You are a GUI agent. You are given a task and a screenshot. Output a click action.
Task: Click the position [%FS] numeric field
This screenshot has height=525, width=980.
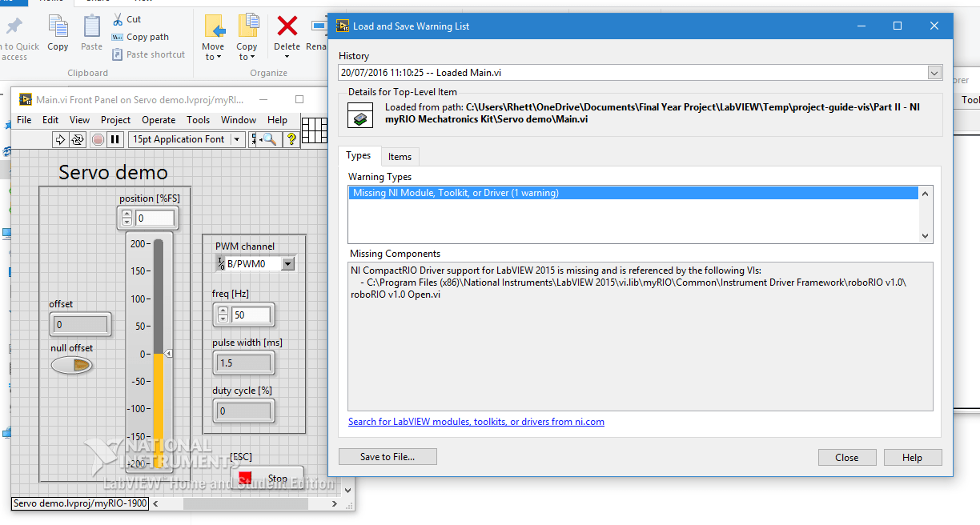pos(154,218)
